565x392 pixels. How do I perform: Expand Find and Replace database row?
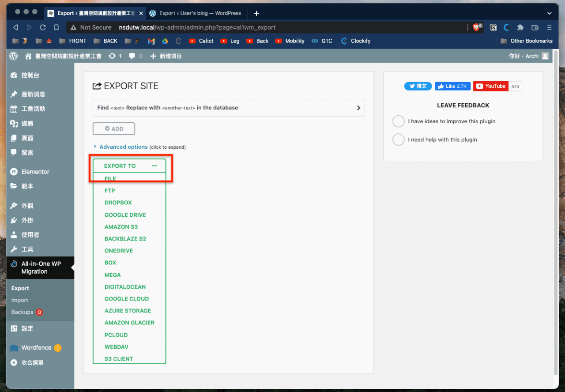pyautogui.click(x=229, y=108)
